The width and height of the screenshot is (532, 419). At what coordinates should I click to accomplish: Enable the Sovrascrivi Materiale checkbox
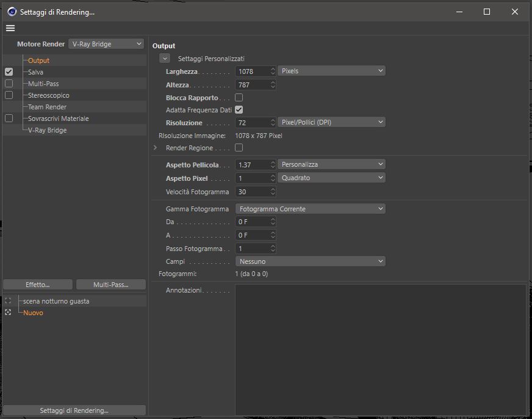pyautogui.click(x=9, y=118)
